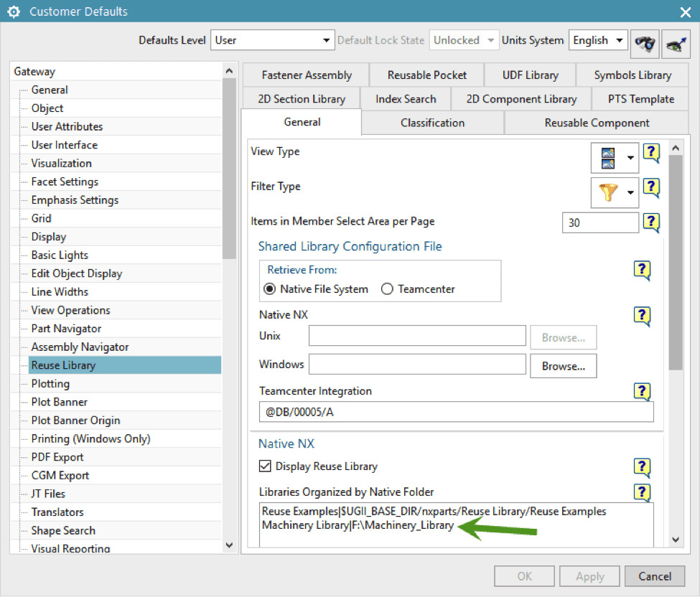Open help for Teamcenter Integration field
The width and height of the screenshot is (700, 597).
tap(642, 392)
